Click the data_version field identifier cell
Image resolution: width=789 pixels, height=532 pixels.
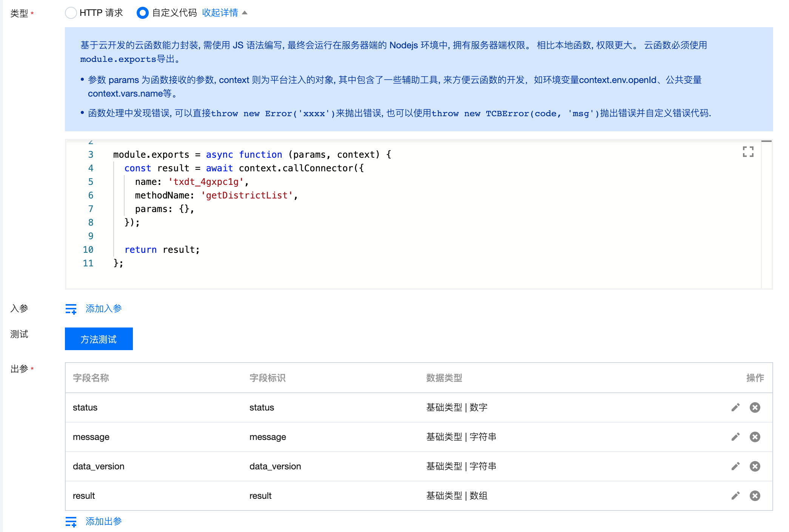tap(275, 466)
